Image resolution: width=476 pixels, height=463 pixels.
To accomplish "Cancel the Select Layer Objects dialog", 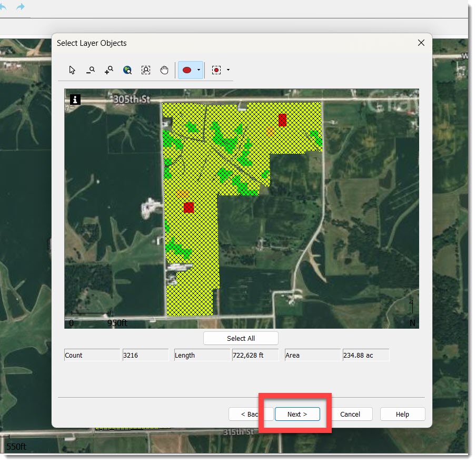I will pos(350,414).
